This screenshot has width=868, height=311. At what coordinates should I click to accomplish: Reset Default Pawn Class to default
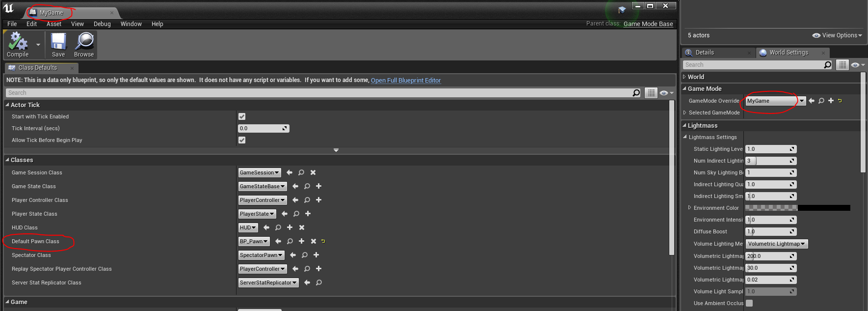pyautogui.click(x=323, y=241)
